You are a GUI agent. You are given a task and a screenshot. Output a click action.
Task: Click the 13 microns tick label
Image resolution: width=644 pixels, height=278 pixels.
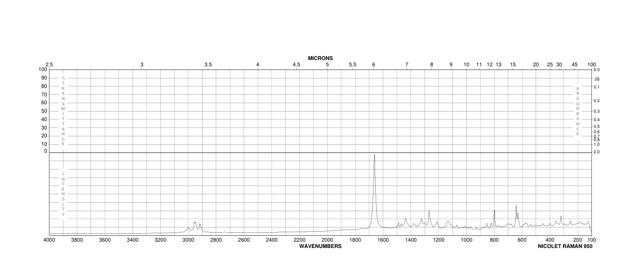[498, 65]
